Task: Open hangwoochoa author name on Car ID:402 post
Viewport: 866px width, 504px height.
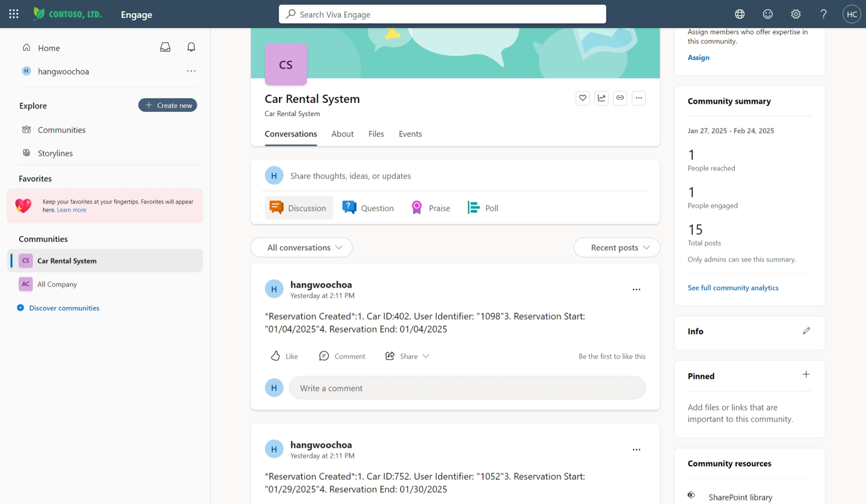Action: (321, 284)
